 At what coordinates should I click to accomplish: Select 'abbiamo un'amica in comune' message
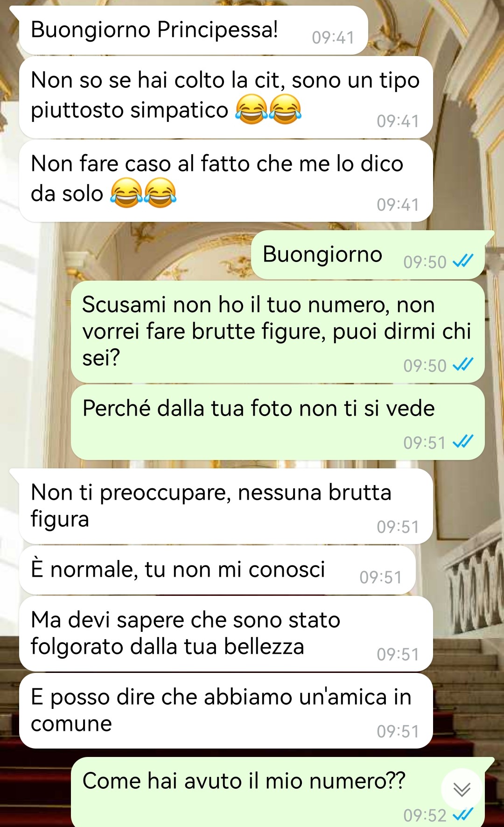[226, 711]
